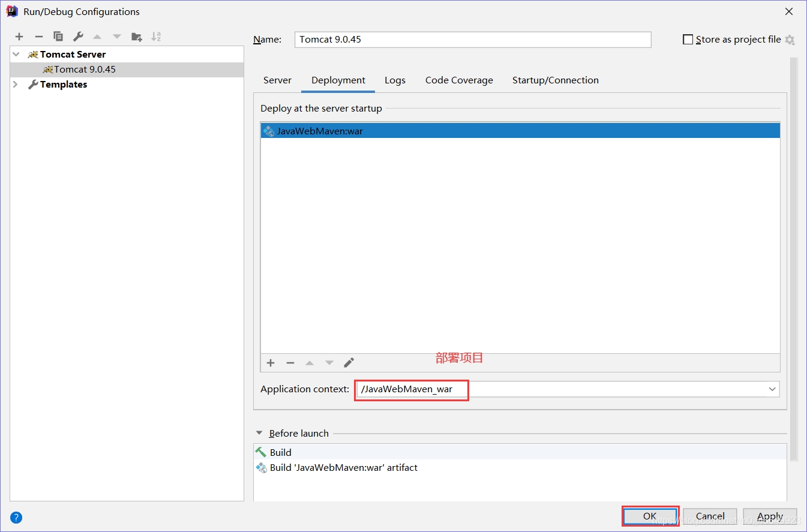Select the Deployment tab
The height and width of the screenshot is (532, 807).
[338, 80]
